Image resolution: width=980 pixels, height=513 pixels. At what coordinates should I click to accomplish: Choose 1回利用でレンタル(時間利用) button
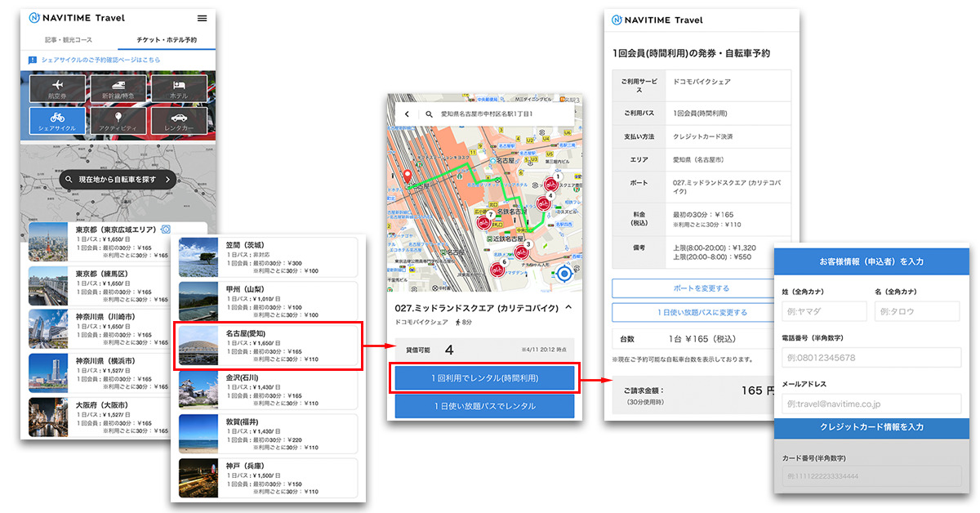coord(484,378)
